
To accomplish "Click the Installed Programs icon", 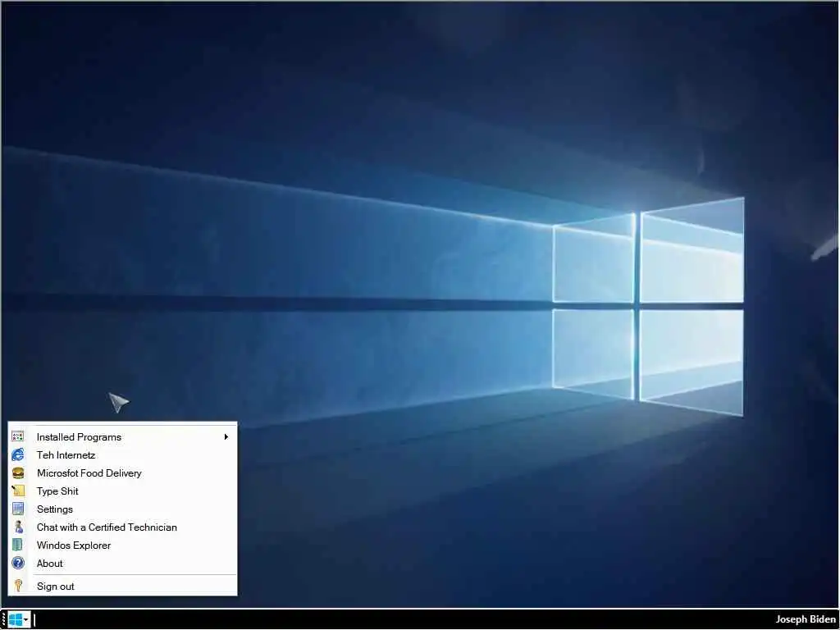I will (x=18, y=436).
